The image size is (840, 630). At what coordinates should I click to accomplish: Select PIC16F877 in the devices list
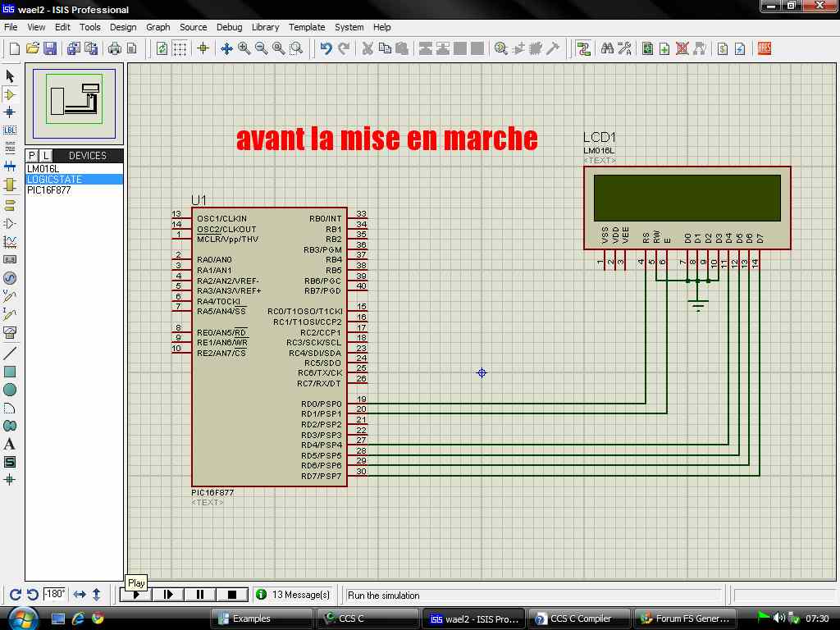pos(74,190)
